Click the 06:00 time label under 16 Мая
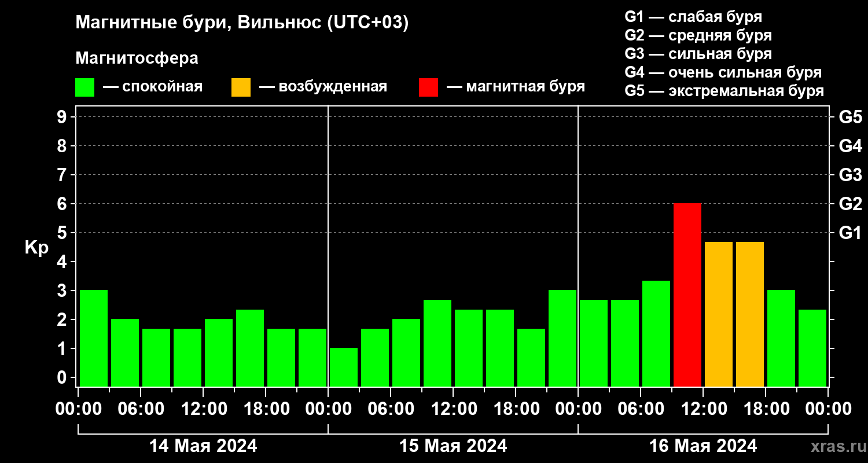868x463 pixels. tap(641, 409)
